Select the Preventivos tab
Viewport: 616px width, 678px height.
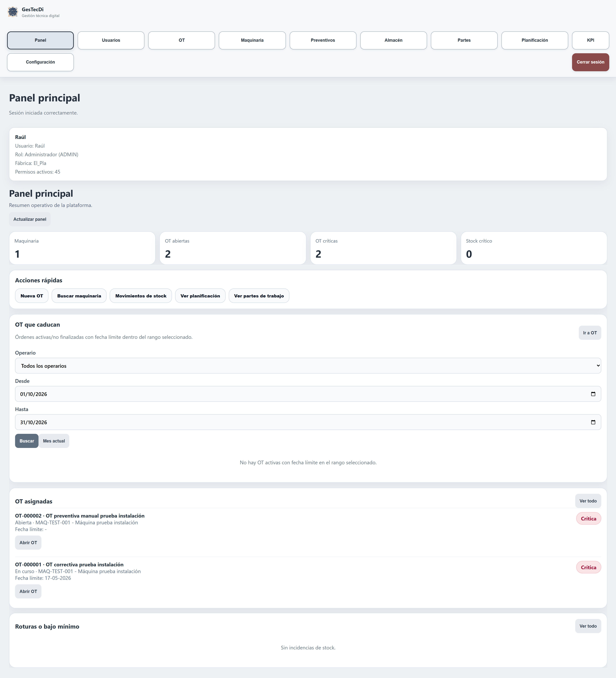pyautogui.click(x=323, y=40)
